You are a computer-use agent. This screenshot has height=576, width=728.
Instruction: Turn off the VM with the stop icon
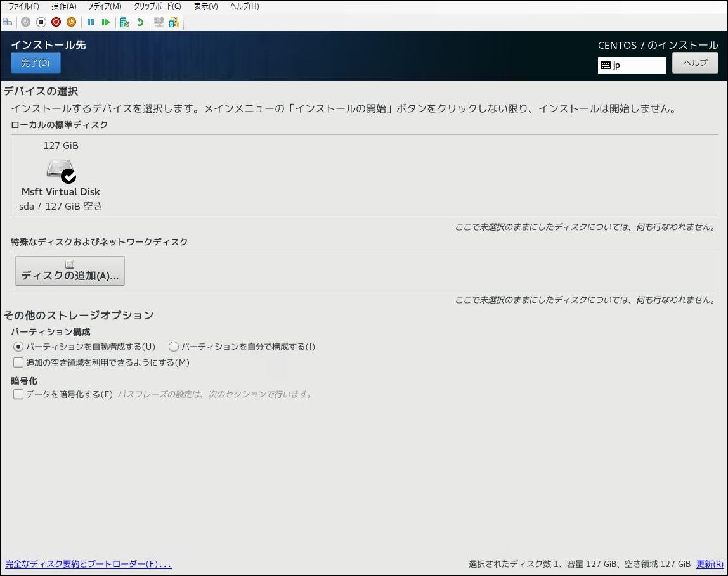tap(40, 22)
